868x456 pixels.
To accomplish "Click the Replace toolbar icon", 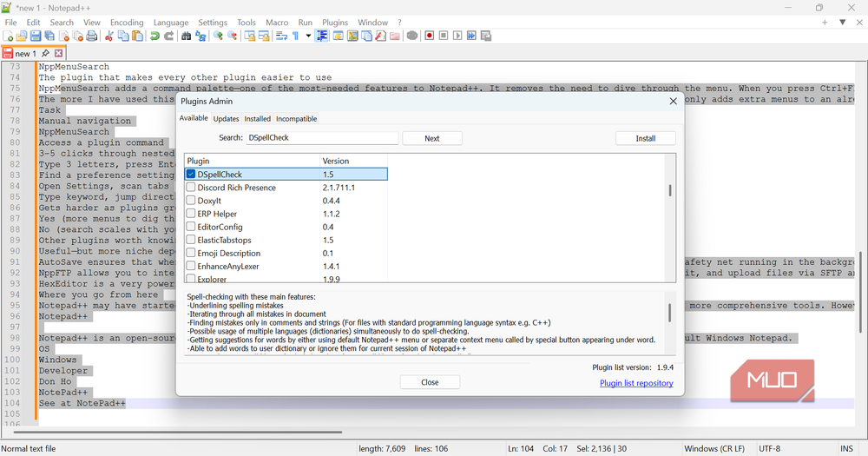I will click(x=201, y=36).
